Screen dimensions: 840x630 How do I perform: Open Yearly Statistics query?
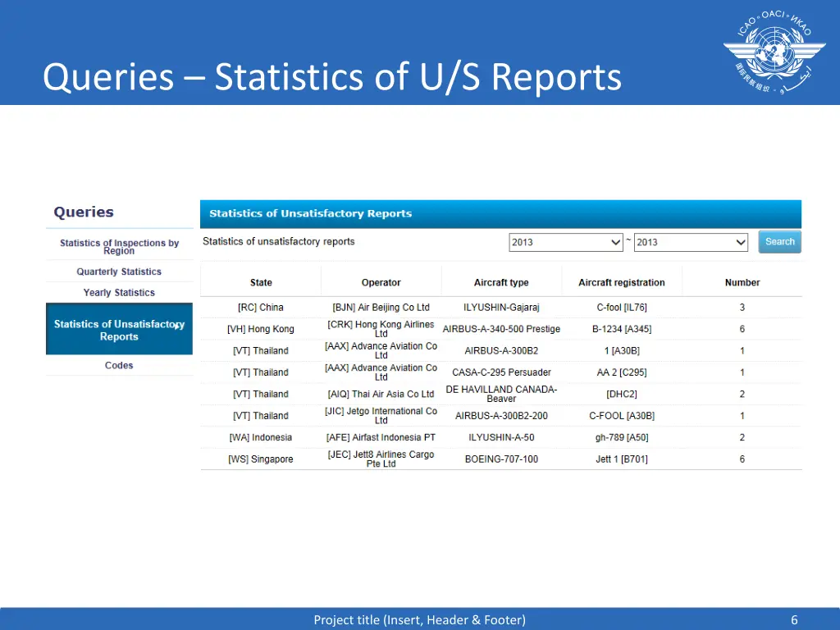tap(119, 293)
